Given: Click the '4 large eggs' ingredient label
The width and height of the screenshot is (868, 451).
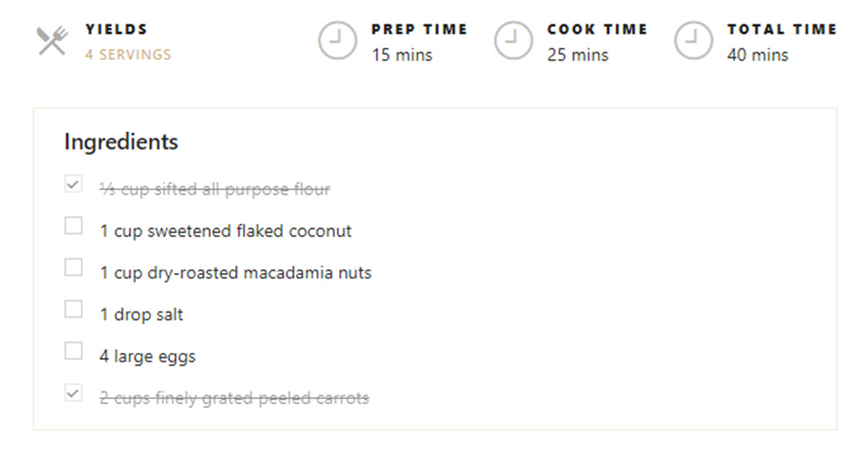Looking at the screenshot, I should 148,356.
